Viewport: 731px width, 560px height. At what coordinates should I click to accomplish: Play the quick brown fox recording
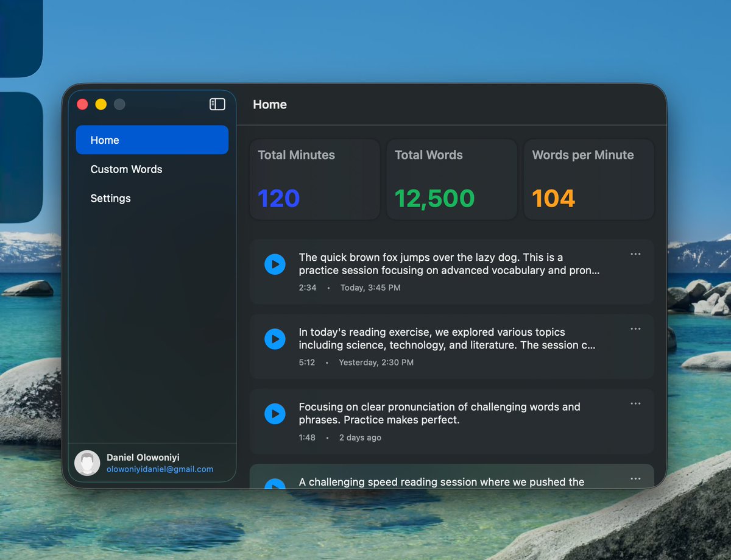[x=275, y=264]
